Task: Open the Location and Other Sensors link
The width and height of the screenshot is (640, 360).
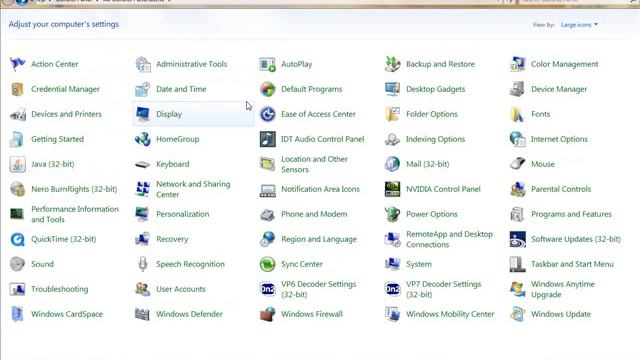Action: [314, 164]
